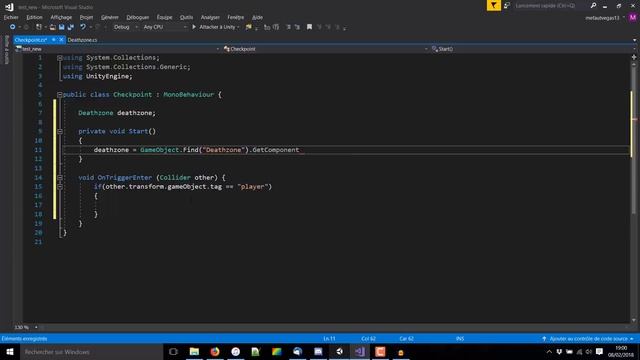Open the Affichage menu
The height and width of the screenshot is (360, 640).
(x=61, y=17)
